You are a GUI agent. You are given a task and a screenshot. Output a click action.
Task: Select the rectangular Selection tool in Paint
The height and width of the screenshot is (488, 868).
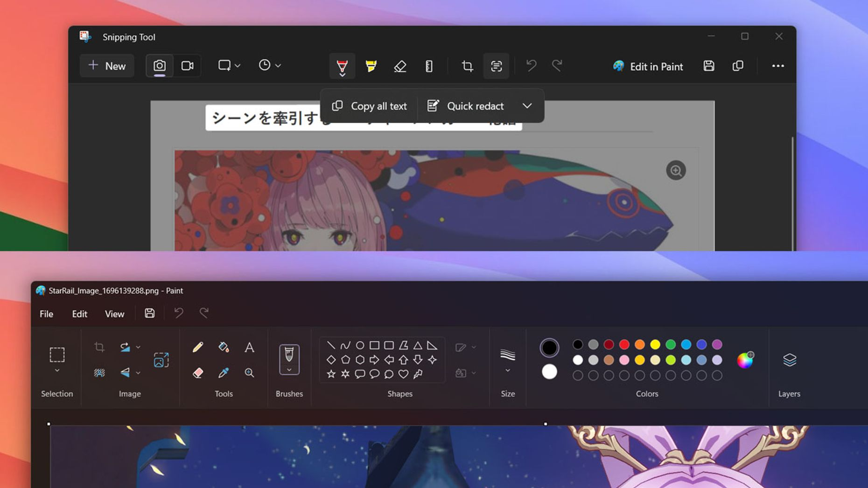pos(57,355)
